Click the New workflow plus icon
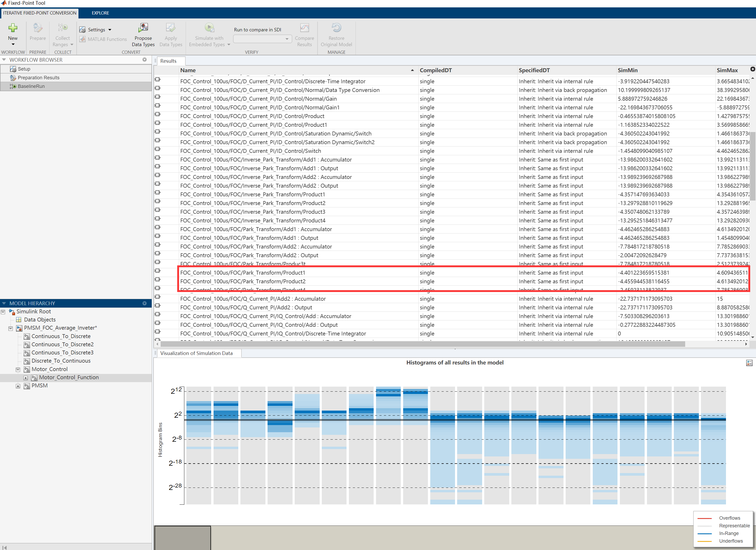This screenshot has height=550, width=756. pos(13,28)
